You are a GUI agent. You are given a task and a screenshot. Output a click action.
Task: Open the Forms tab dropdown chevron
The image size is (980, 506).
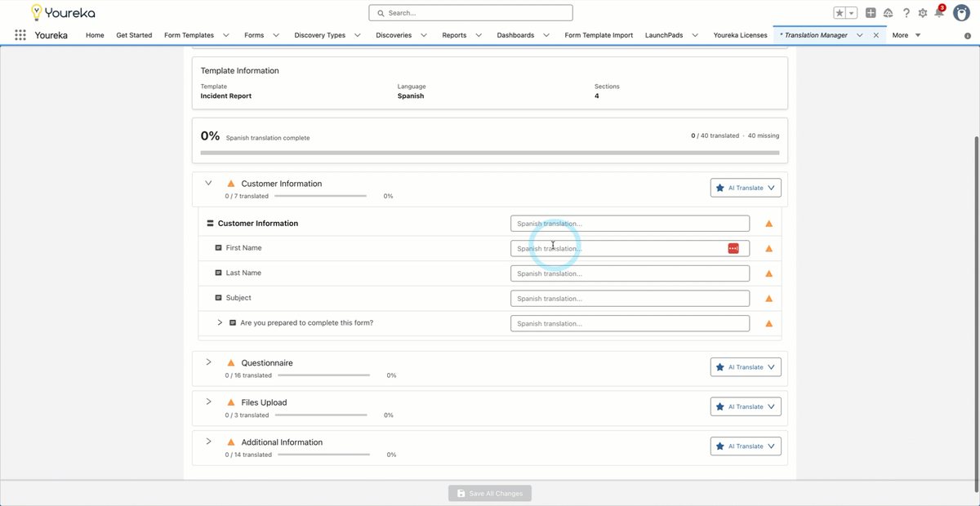(x=276, y=35)
